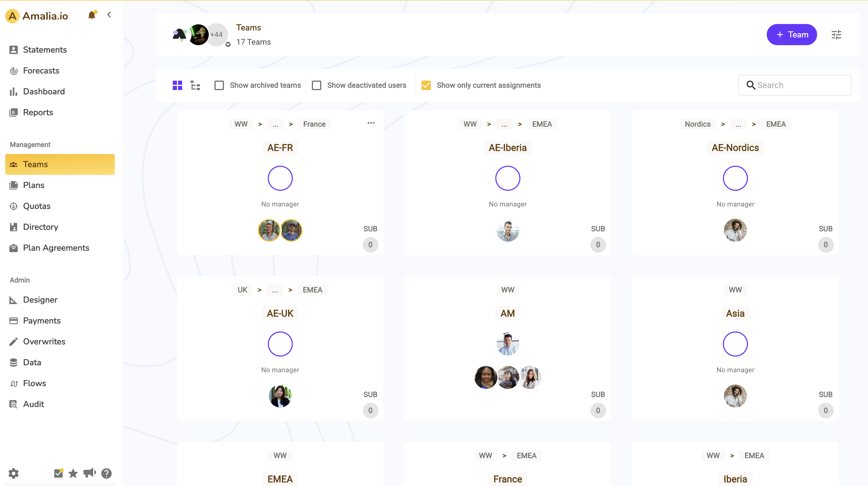Select Teams in the Management section

click(60, 164)
